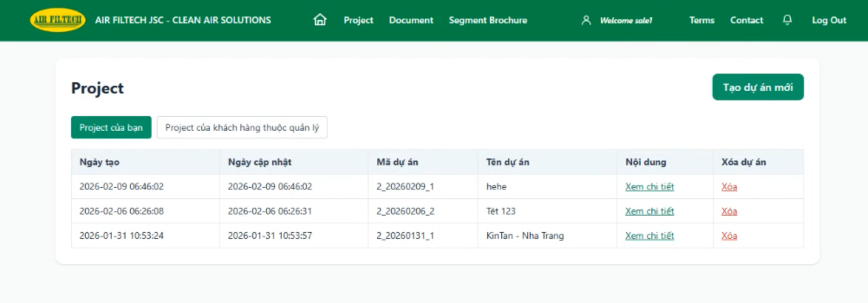868x303 pixels.
Task: Select project code 2_20260206_2
Action: [405, 211]
